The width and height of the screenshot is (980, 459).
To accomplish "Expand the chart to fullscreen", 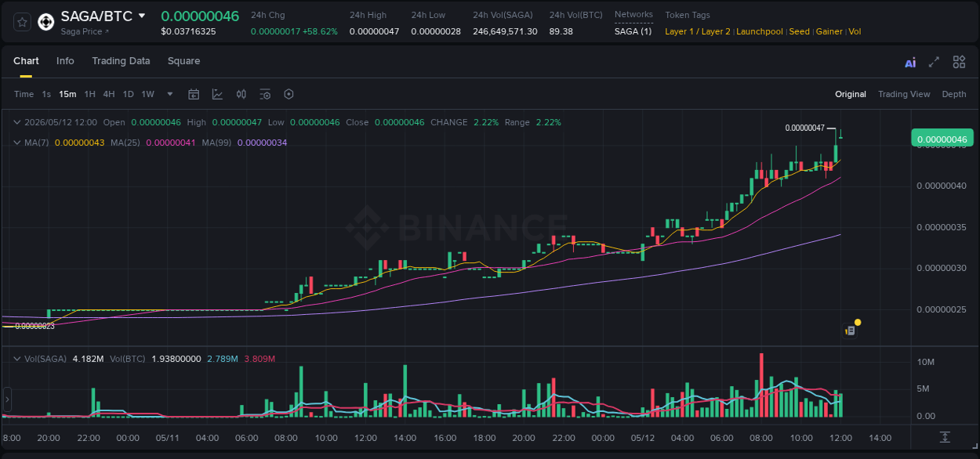I will [934, 62].
